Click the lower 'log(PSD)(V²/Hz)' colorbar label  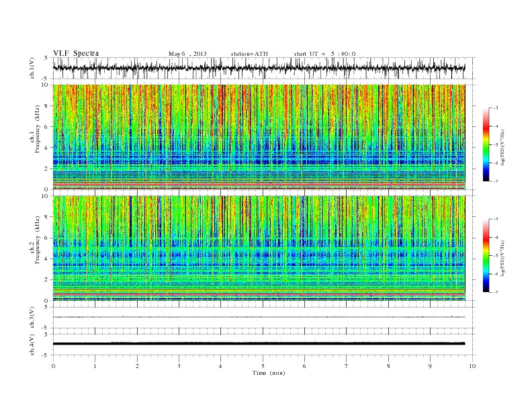pos(503,258)
